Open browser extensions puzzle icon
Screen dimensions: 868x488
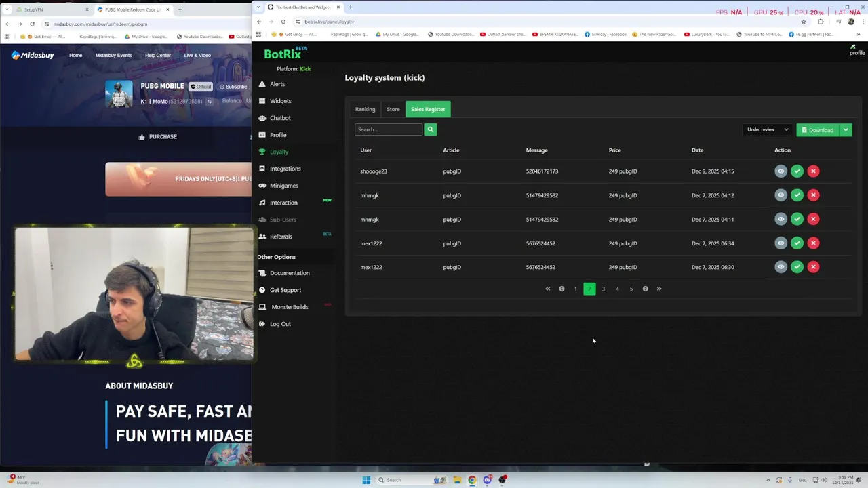point(821,22)
